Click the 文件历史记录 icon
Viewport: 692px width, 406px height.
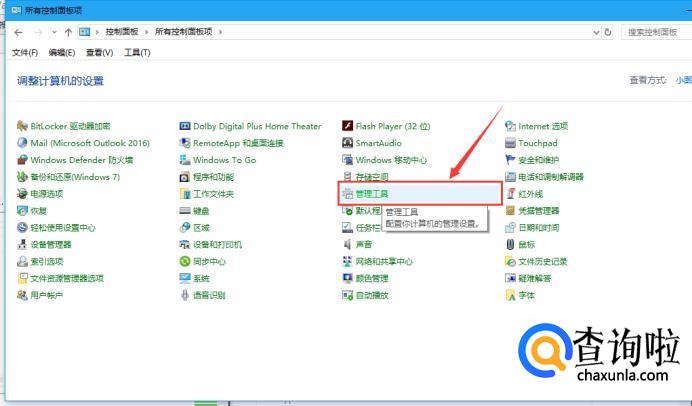[511, 261]
